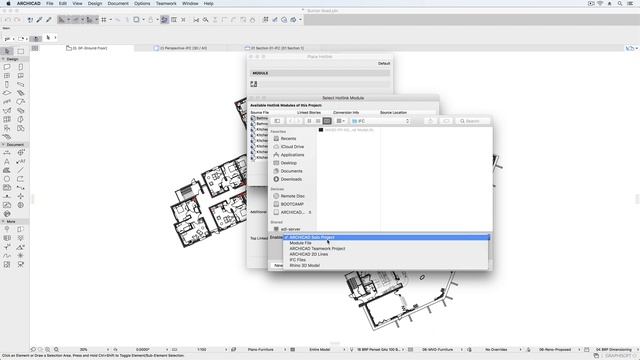The height and width of the screenshot is (360, 640).
Task: Select the Fill tool in Document section
Action: (x=7, y=170)
